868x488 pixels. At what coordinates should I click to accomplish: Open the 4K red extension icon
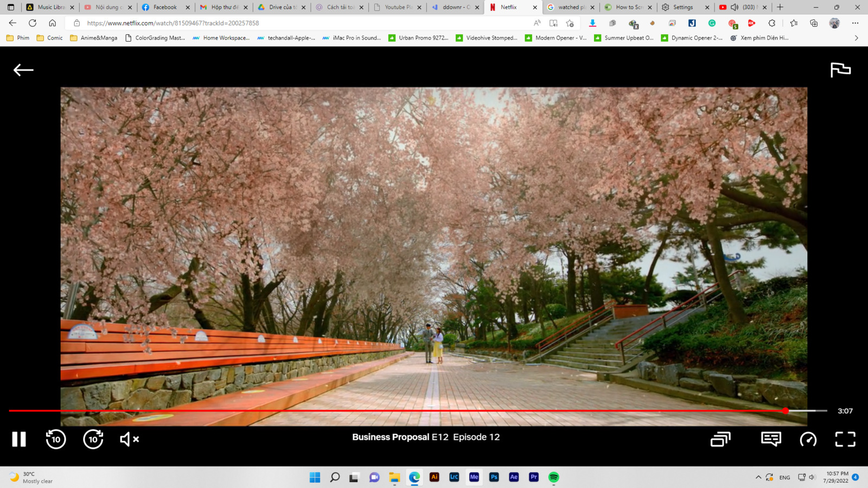click(751, 23)
